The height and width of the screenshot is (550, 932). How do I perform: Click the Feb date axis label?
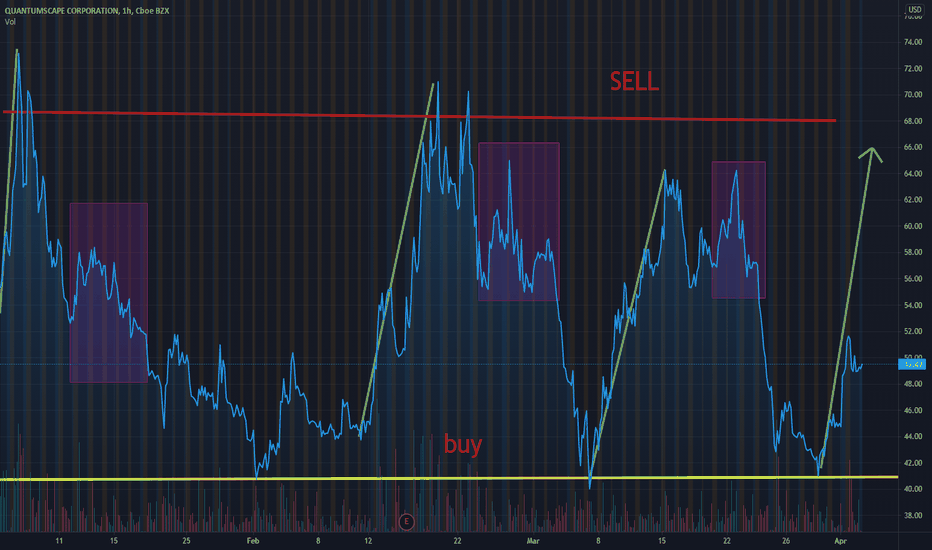(253, 541)
